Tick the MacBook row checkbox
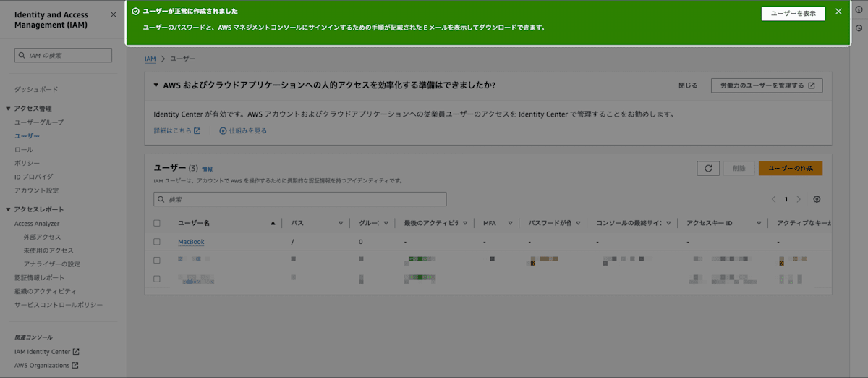Screen dimensions: 868x378 [x=157, y=242]
